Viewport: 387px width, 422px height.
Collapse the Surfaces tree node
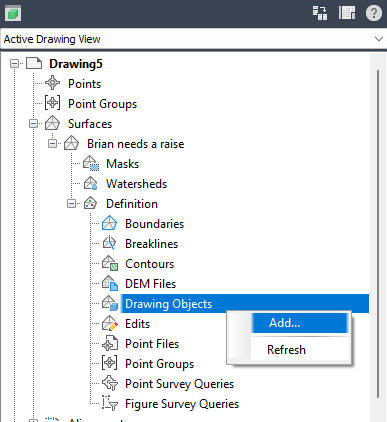click(33, 124)
